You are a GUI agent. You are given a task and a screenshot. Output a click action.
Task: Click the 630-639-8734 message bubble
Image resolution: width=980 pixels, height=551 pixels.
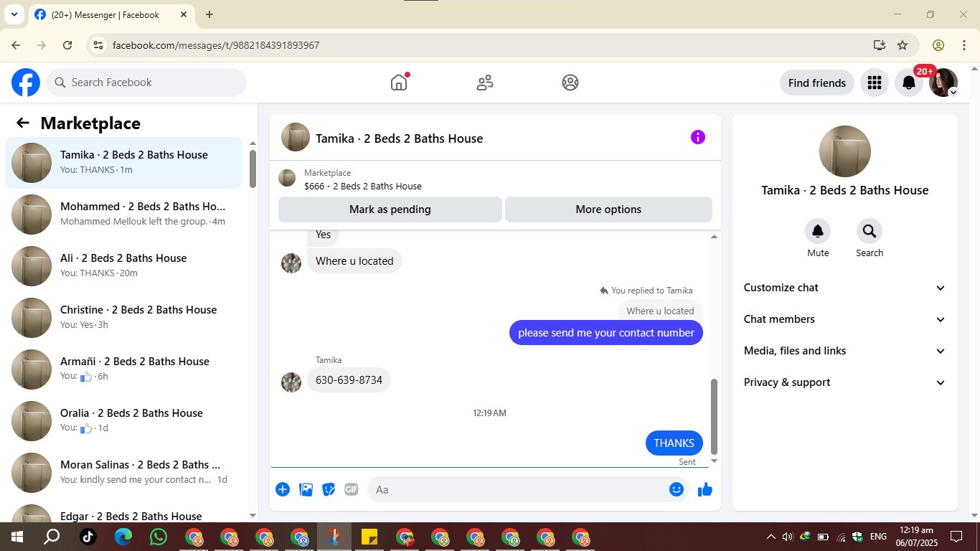[x=349, y=380]
